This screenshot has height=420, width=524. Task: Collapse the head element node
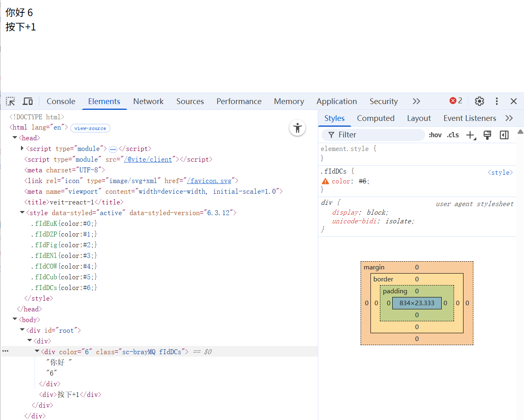pos(15,138)
